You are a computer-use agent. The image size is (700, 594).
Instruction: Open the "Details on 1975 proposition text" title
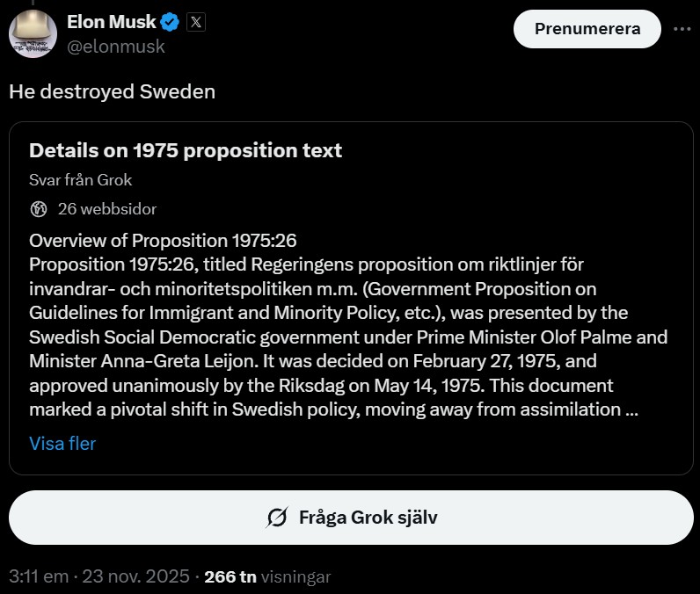pos(186,150)
